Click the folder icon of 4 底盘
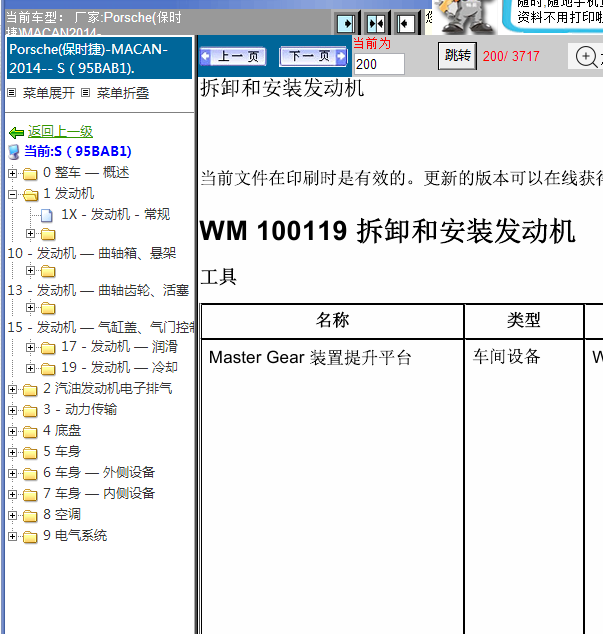This screenshot has height=634, width=603. pyautogui.click(x=30, y=432)
